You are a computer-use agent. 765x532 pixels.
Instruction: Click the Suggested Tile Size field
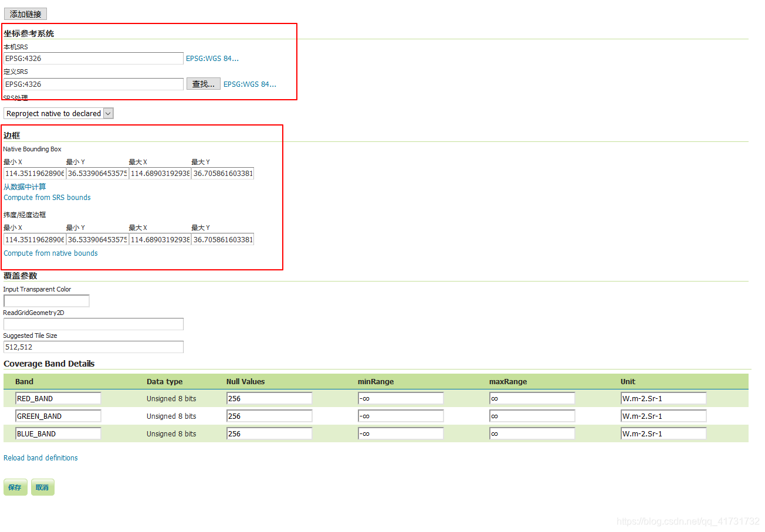pos(94,347)
